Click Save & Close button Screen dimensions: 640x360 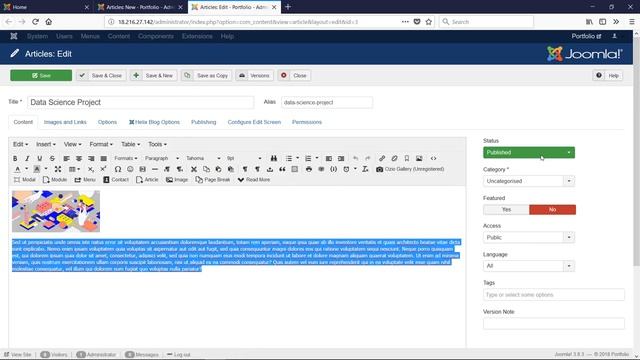[101, 76]
